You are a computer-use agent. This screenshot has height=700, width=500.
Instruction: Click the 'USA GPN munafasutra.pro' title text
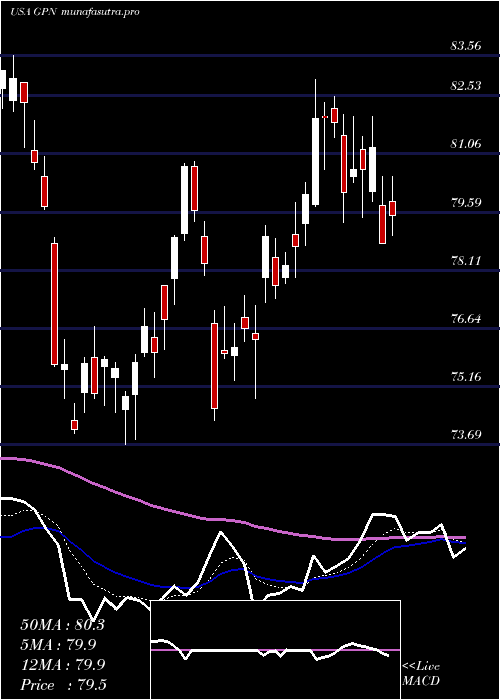75,12
